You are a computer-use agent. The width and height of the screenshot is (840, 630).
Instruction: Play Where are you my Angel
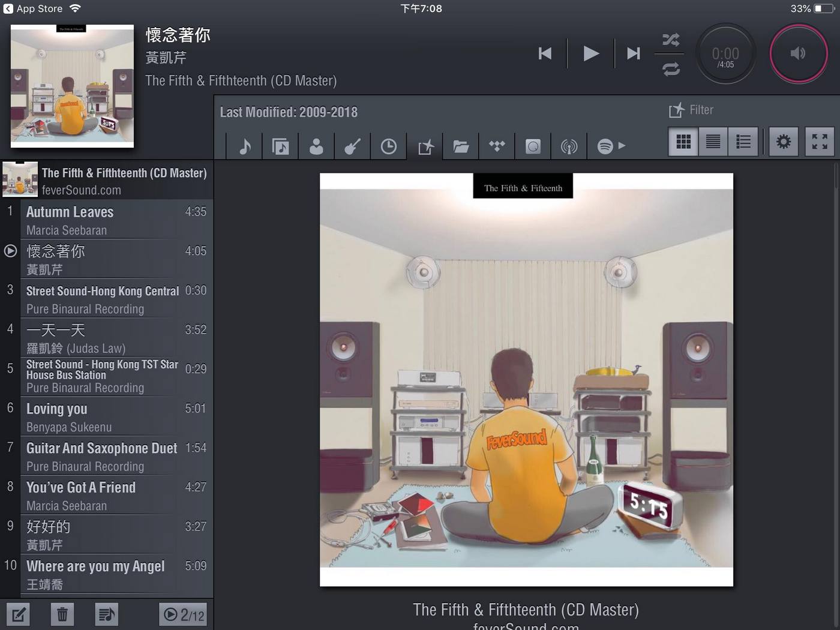[107, 574]
